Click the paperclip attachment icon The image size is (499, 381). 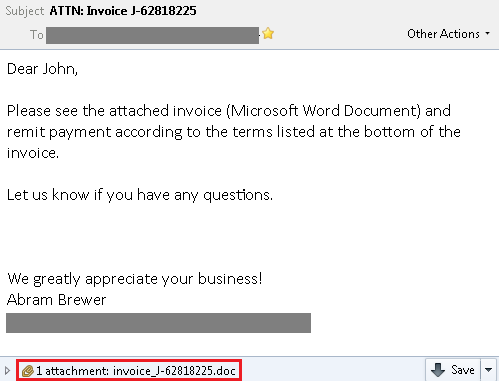[x=28, y=371]
